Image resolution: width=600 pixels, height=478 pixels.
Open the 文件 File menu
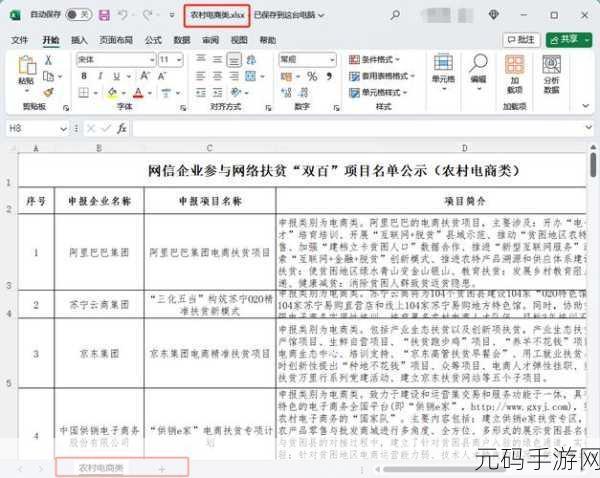[x=20, y=40]
